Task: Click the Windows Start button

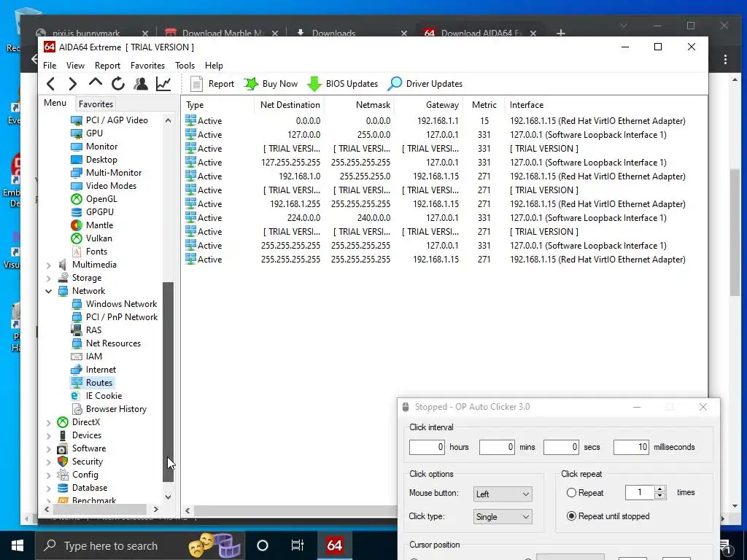Action: tap(18, 545)
